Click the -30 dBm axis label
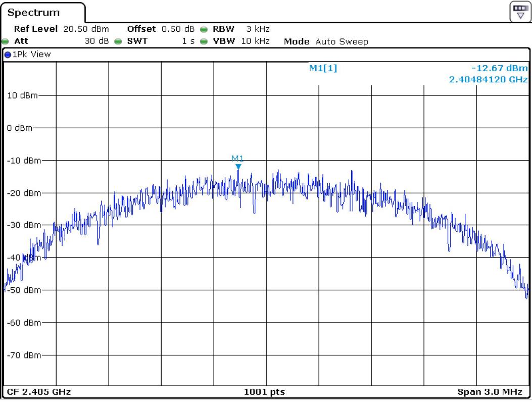The width and height of the screenshot is (532, 414). 24,225
